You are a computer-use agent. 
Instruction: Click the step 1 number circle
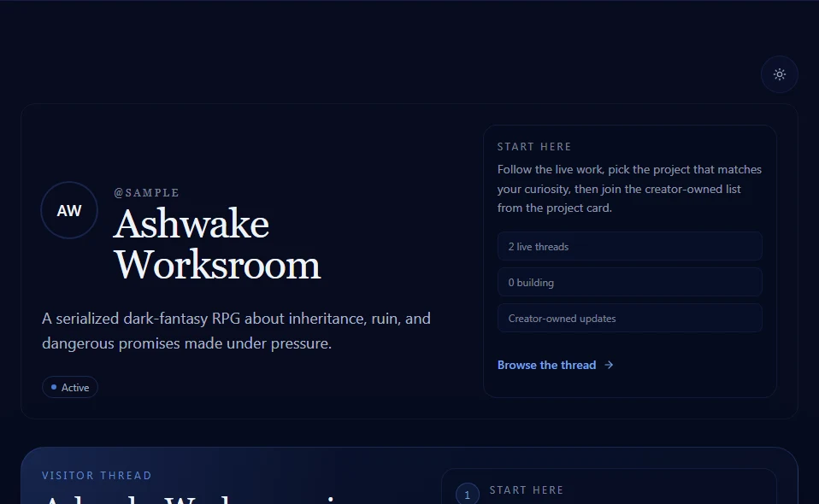point(468,495)
